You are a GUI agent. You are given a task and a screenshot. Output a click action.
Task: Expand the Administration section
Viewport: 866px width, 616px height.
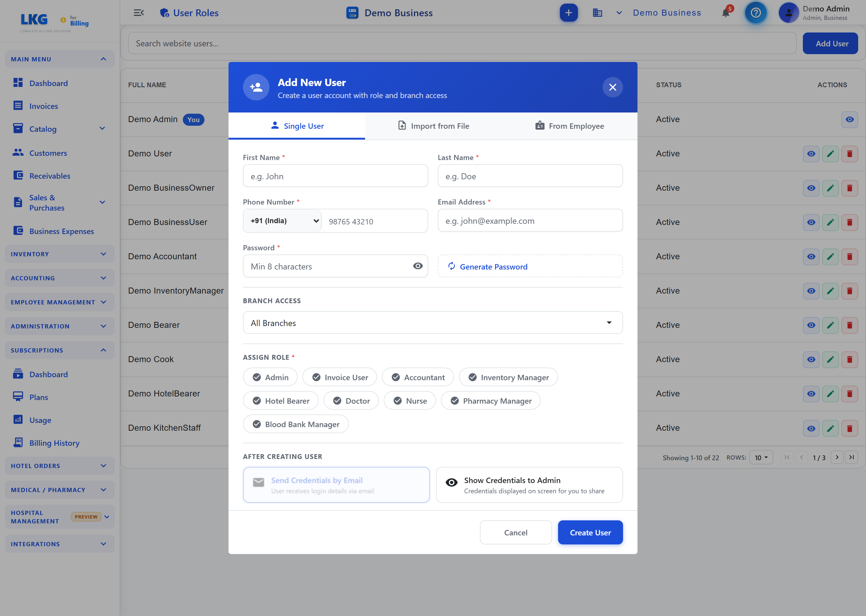tap(60, 326)
